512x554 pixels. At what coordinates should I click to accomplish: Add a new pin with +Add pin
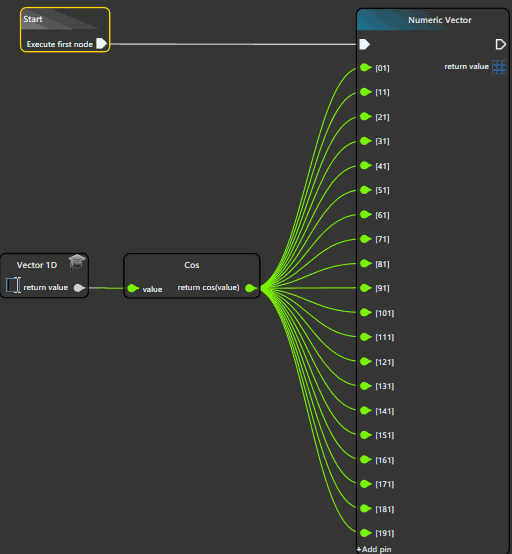[x=374, y=549]
